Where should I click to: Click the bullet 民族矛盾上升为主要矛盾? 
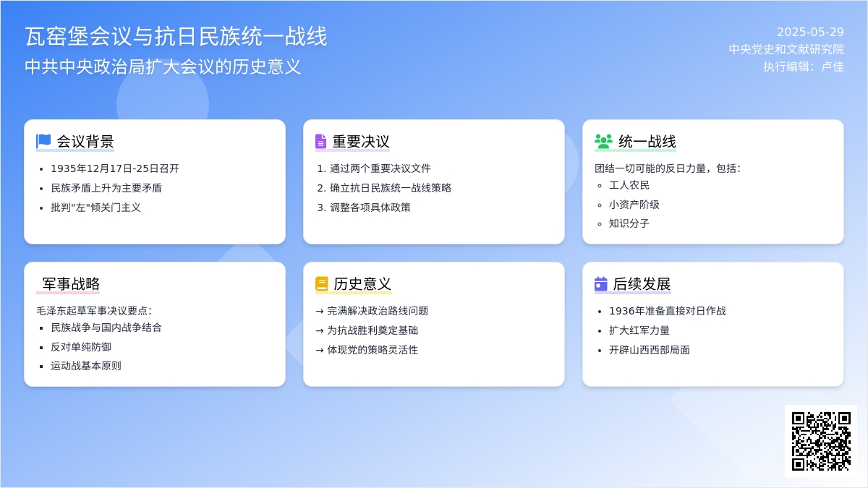point(106,188)
